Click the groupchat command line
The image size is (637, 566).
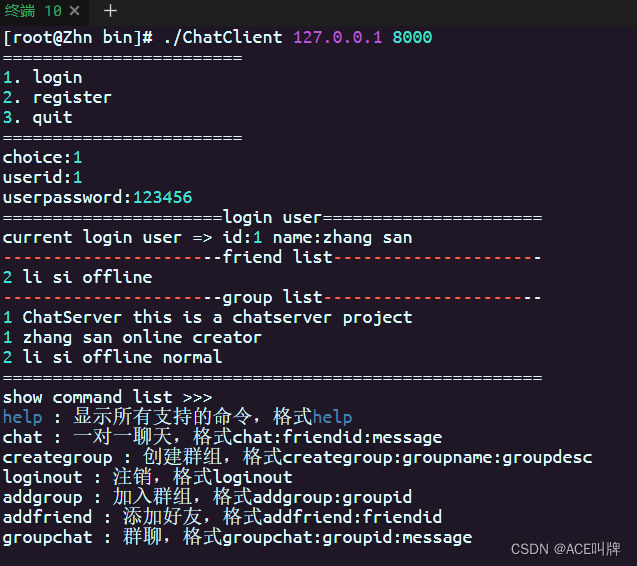[x=237, y=537]
